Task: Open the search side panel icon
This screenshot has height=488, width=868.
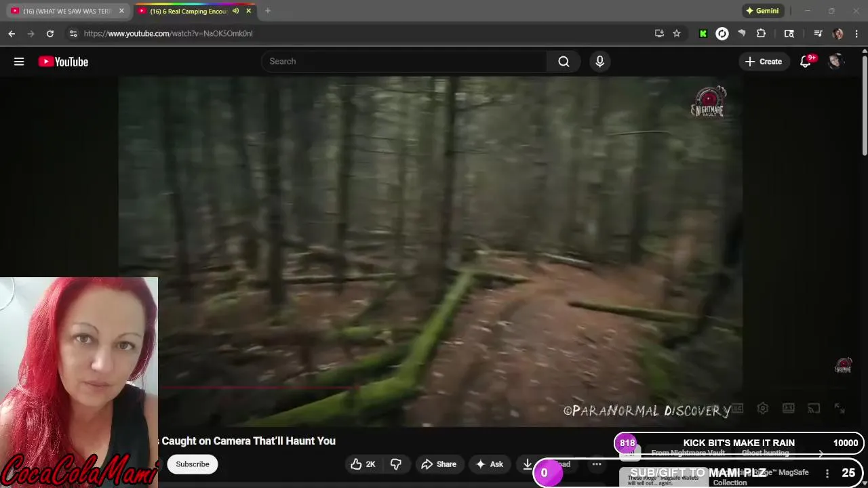Action: pos(789,33)
